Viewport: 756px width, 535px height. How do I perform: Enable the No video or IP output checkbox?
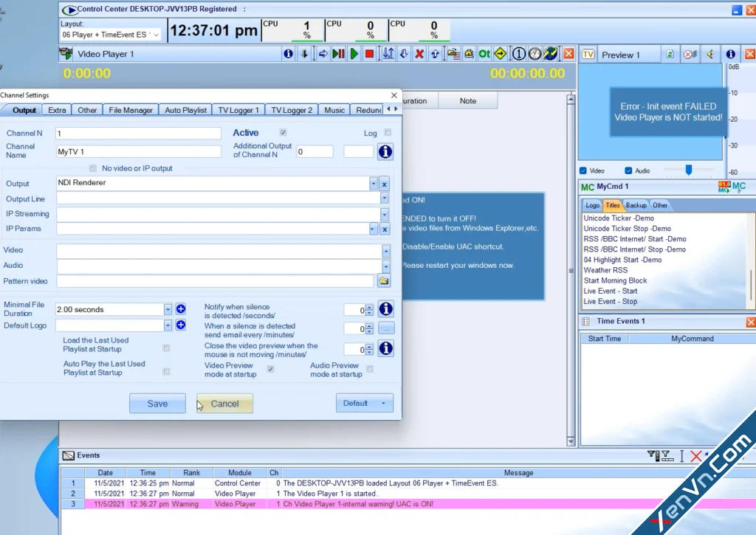92,168
